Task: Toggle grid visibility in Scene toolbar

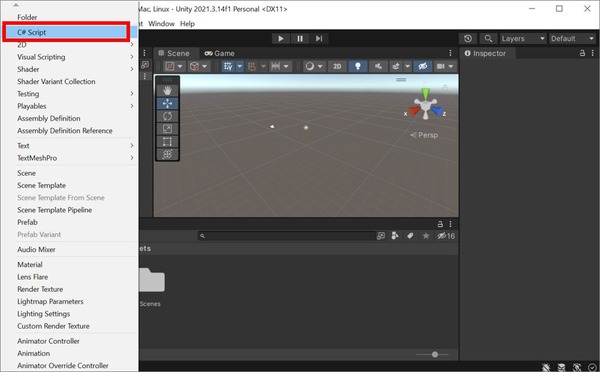Action: click(228, 66)
